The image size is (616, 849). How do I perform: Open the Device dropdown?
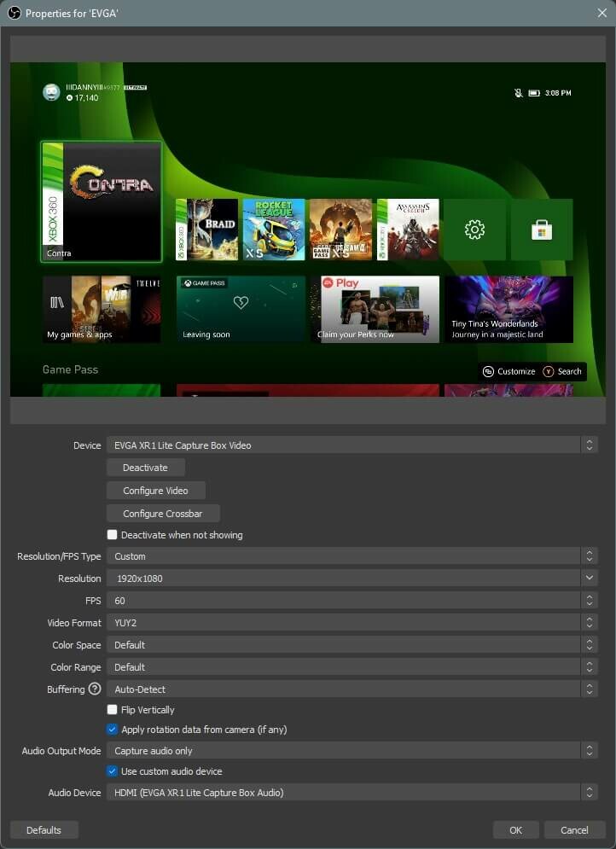pos(351,445)
